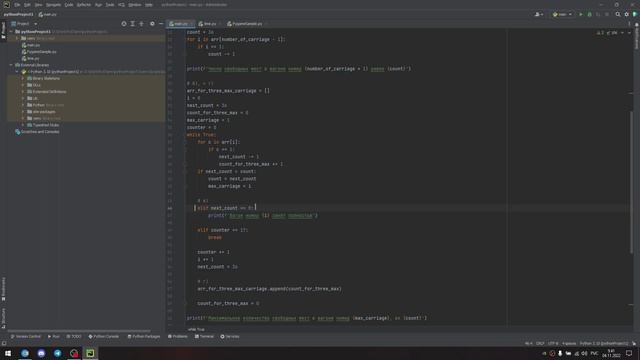Open the Project view selector dropdown
640x360 pixels.
pos(24,24)
